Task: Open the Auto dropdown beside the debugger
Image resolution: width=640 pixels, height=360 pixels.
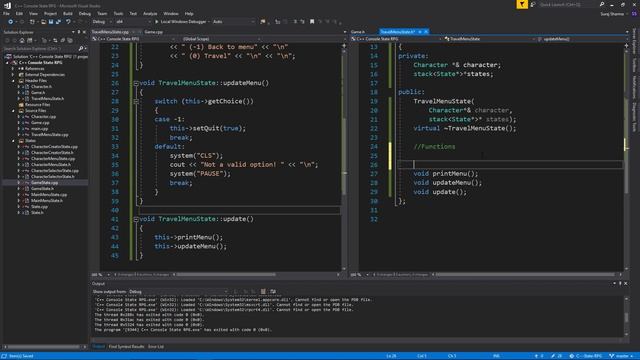Action: (233, 22)
